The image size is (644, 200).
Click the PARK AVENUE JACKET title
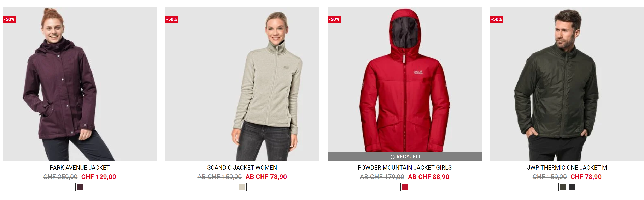click(80, 167)
